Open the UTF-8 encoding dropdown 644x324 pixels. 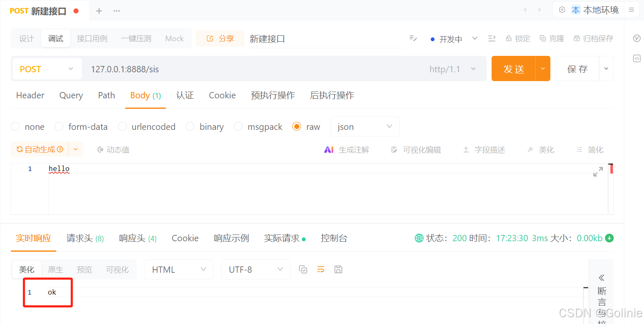256,269
